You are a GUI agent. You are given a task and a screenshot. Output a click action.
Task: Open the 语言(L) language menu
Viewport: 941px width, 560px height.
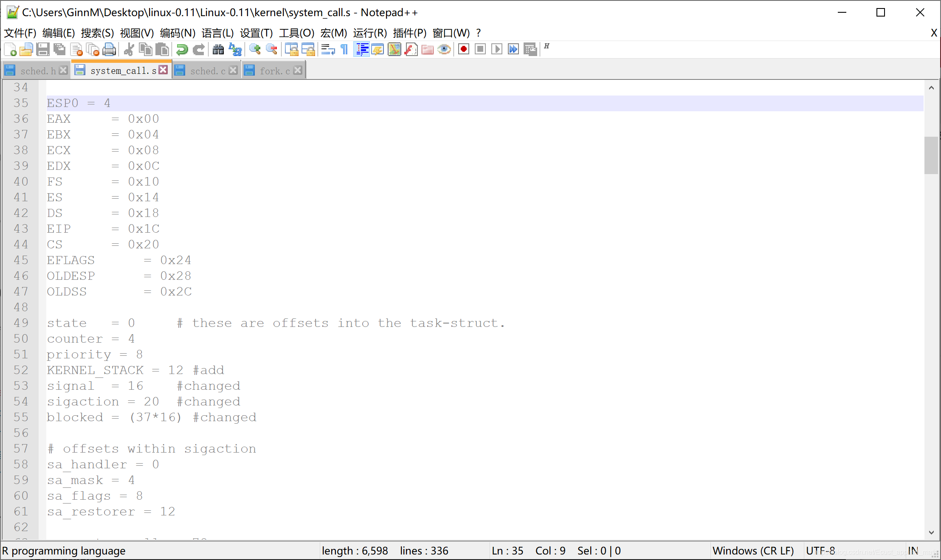(217, 33)
